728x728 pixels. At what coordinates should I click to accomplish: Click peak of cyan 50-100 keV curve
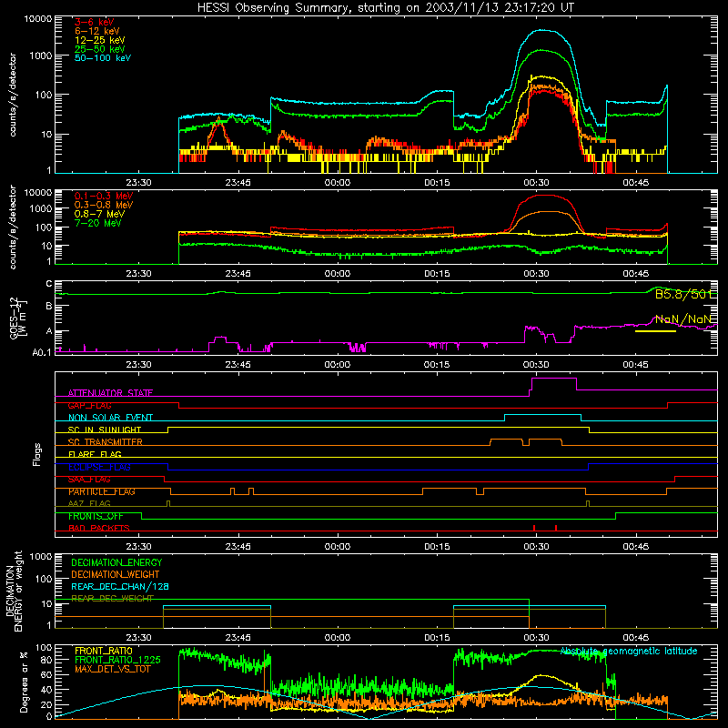[543, 31]
